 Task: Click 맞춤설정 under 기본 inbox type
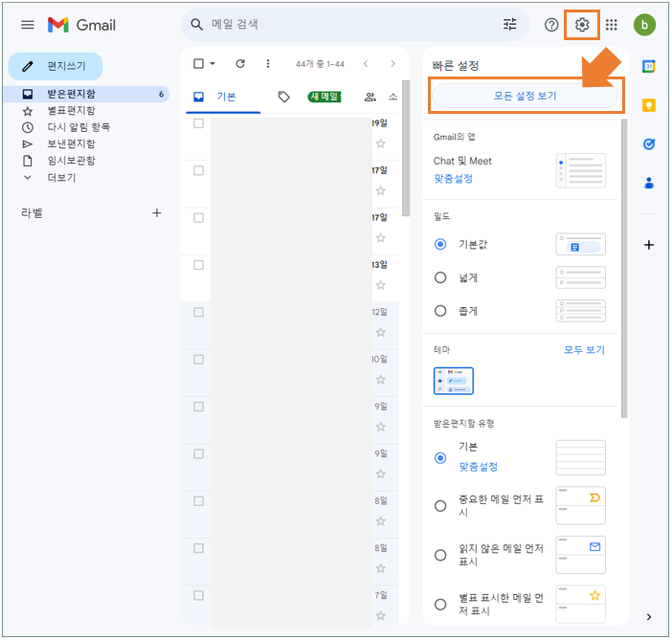coord(479,466)
